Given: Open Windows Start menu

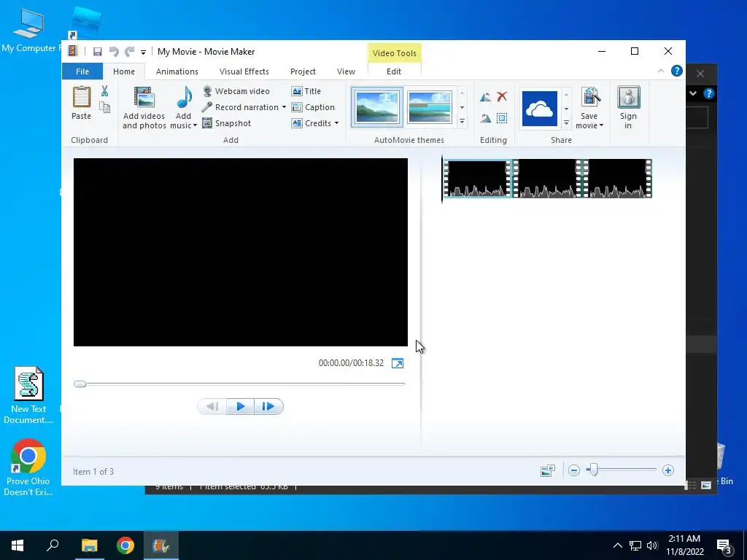Looking at the screenshot, I should click(18, 545).
